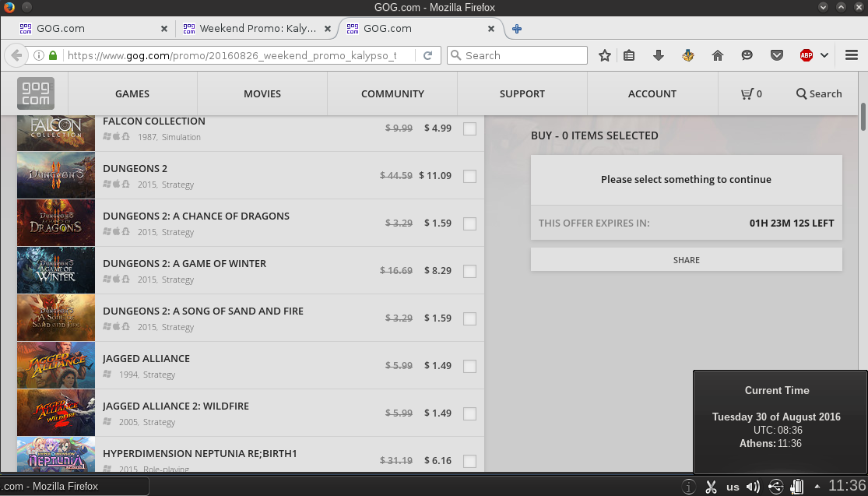
Task: Open the MOVIES menu
Action: (x=262, y=93)
